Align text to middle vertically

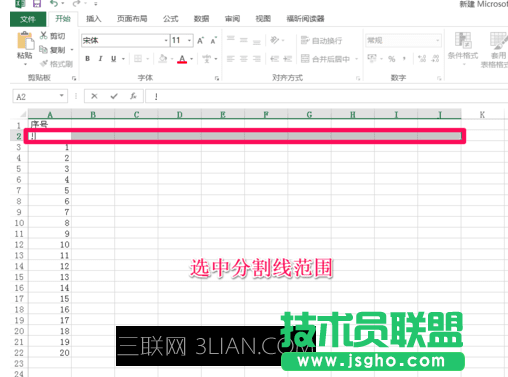(x=244, y=40)
